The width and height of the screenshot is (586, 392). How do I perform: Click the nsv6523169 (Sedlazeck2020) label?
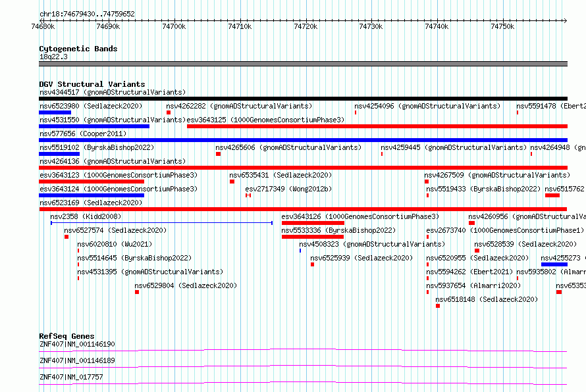tap(91, 203)
